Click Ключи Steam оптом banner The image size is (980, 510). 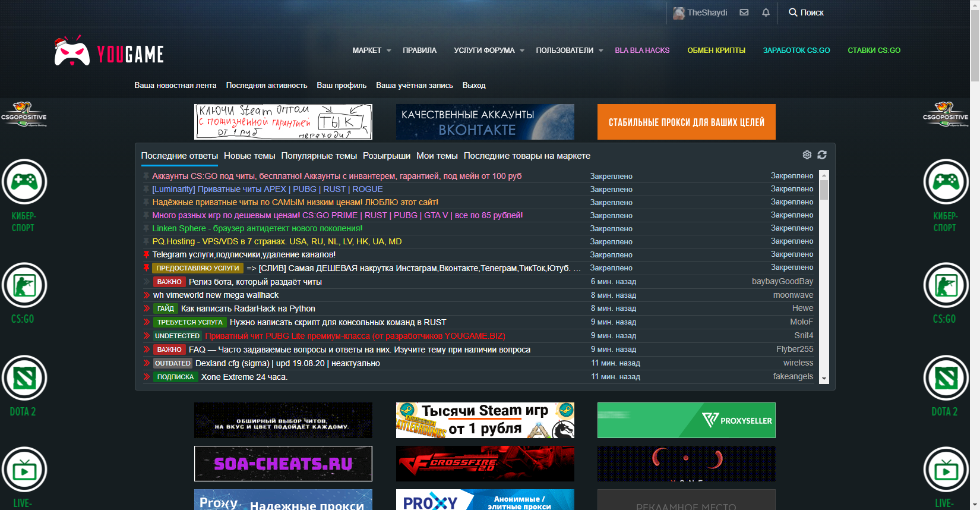[x=283, y=122]
